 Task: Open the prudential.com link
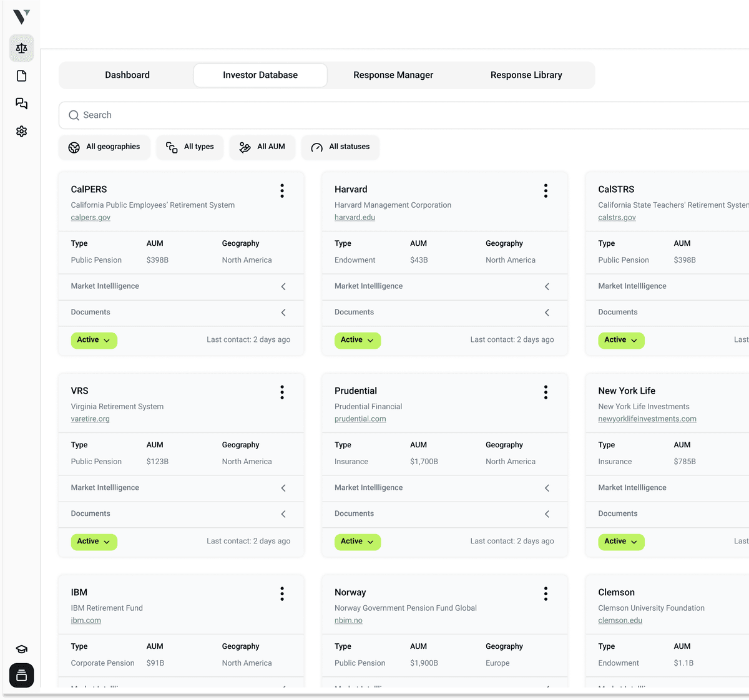coord(360,419)
